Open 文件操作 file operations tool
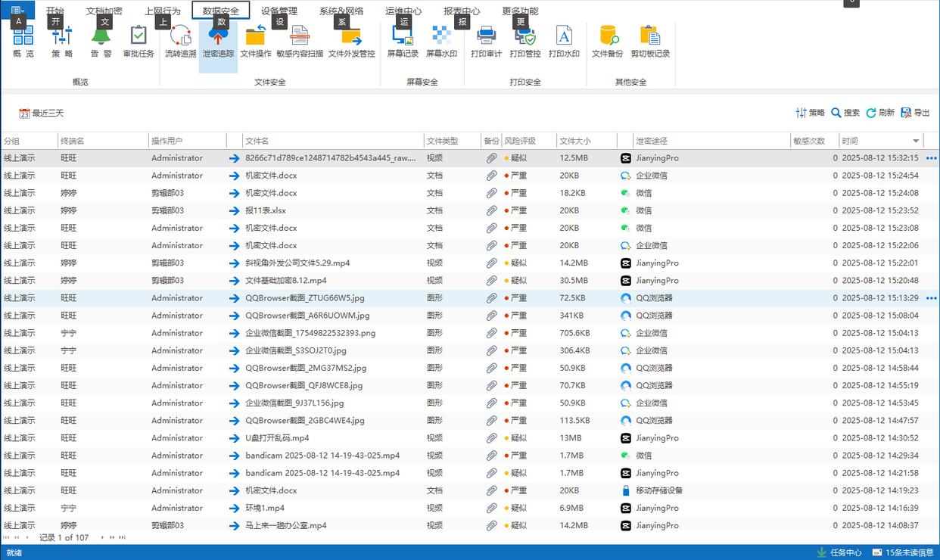The image size is (940, 560). click(256, 41)
